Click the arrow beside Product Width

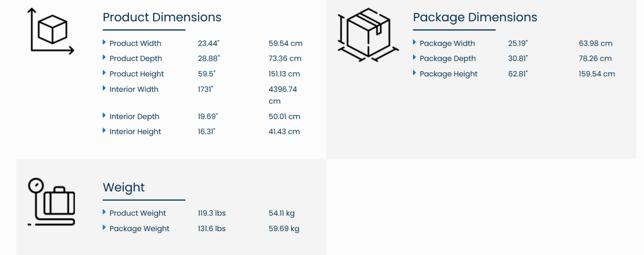104,42
